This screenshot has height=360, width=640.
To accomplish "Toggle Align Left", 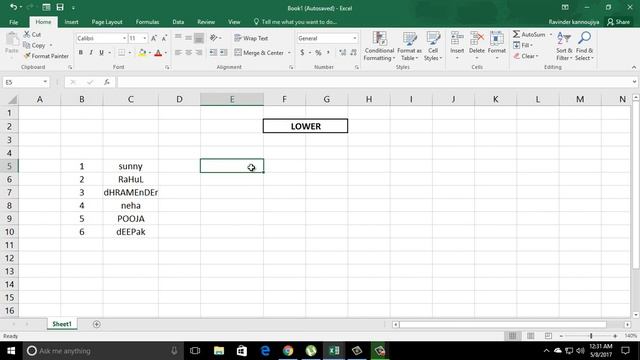I will (x=178, y=53).
